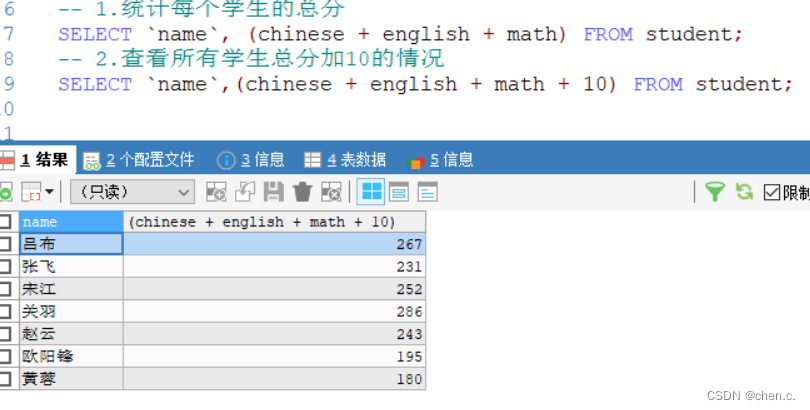Screen dimensions: 810x410
Task: Switch to form view mode icon
Action: click(x=399, y=192)
